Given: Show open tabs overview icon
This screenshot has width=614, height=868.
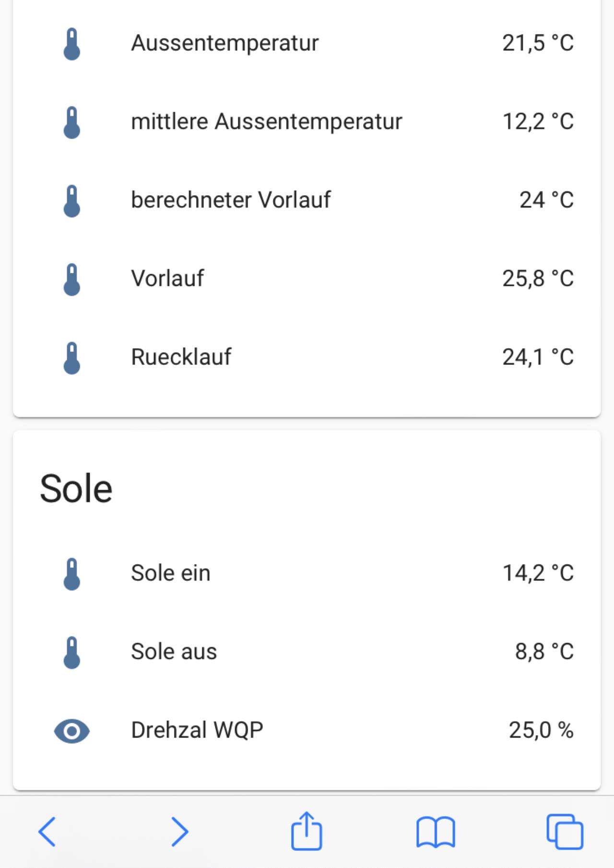Looking at the screenshot, I should pos(565,832).
